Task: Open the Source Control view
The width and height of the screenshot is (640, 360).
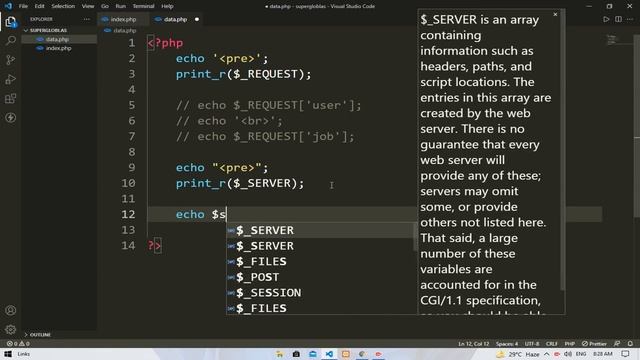Action: click(11, 60)
